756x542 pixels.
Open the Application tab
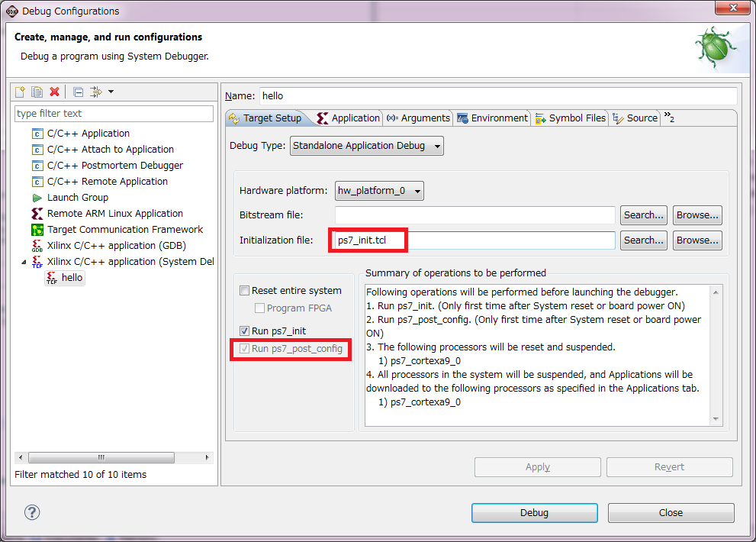tap(348, 118)
